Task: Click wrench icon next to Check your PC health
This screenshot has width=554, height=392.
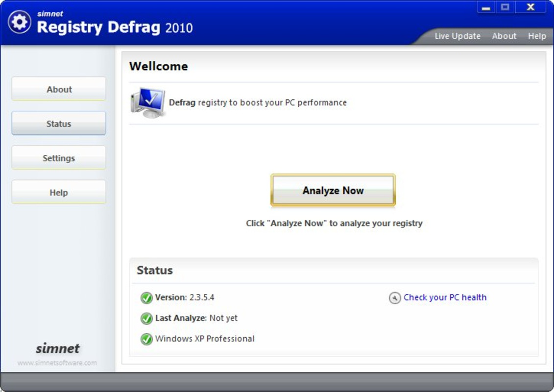Action: [395, 298]
